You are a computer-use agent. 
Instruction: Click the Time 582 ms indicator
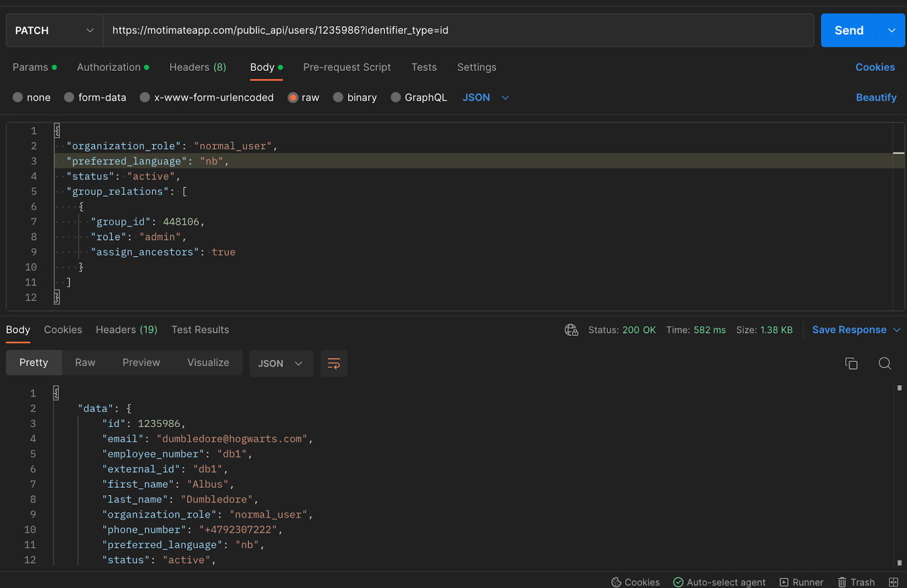[x=696, y=330]
